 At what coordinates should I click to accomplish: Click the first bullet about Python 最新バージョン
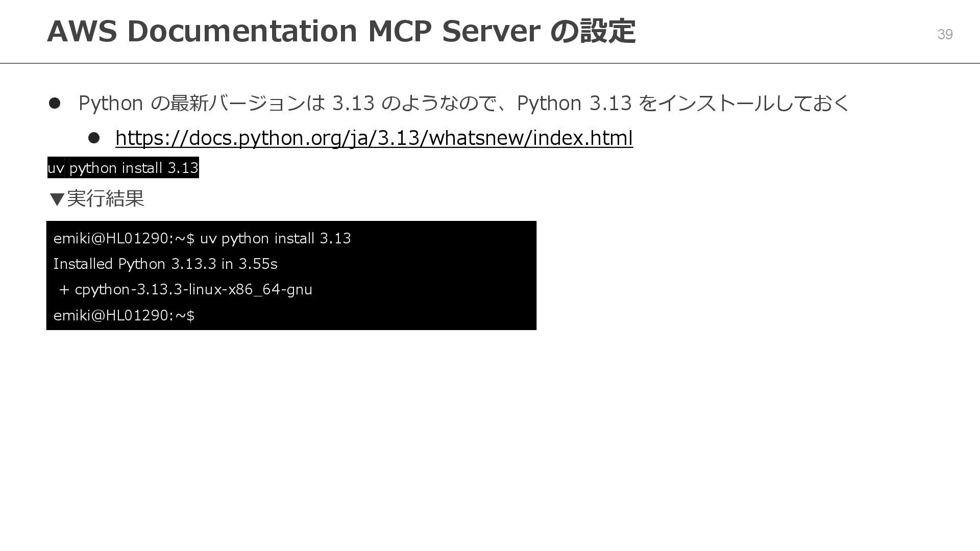[x=463, y=103]
